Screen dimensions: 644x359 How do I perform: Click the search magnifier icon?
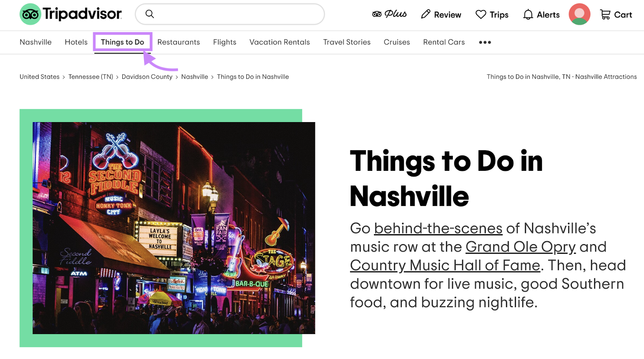coord(150,14)
